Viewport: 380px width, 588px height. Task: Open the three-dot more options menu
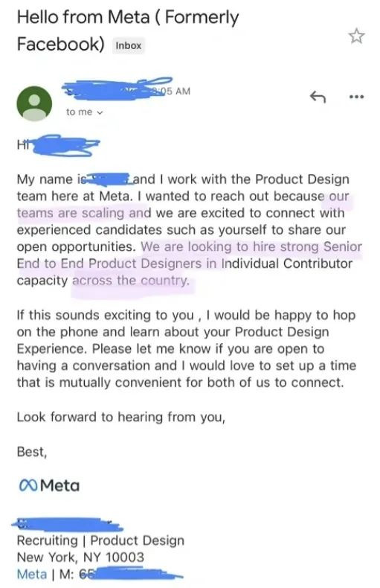pyautogui.click(x=356, y=97)
